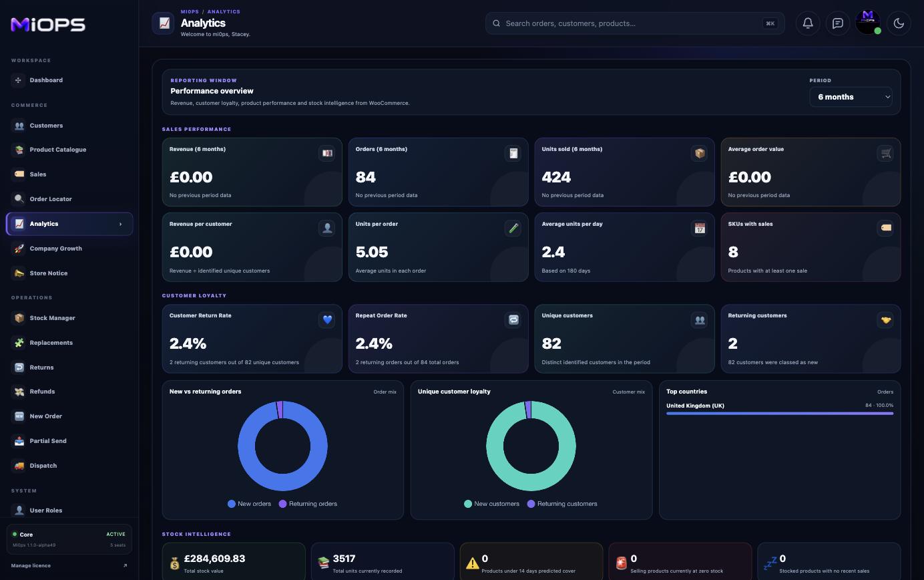This screenshot has width=924, height=580.
Task: Open Store Notice page
Action: coord(69,273)
